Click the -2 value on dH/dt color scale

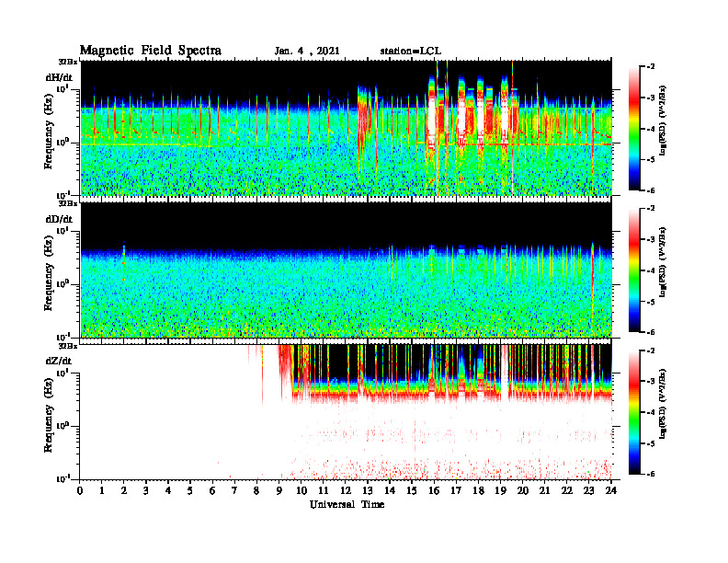coord(651,66)
